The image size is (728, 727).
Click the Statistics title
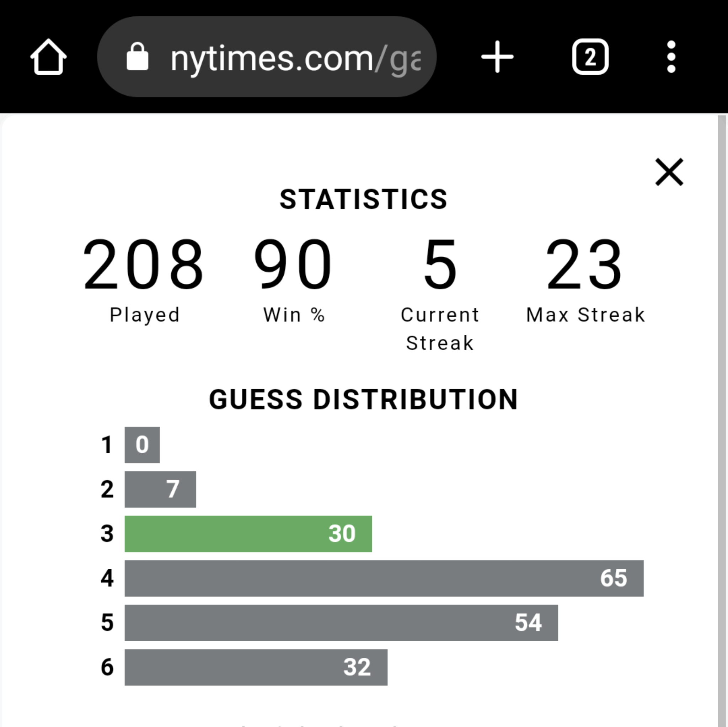click(364, 199)
